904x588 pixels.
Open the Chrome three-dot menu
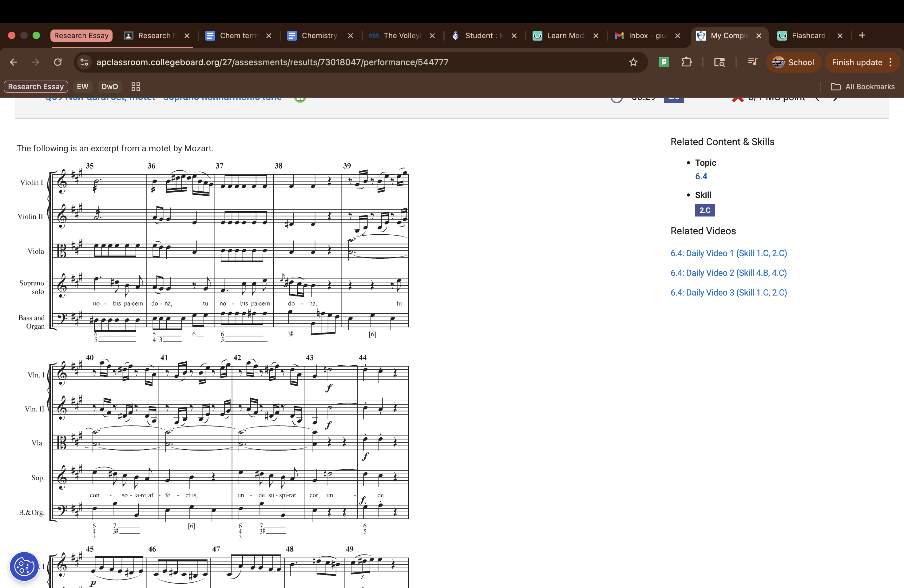(891, 62)
